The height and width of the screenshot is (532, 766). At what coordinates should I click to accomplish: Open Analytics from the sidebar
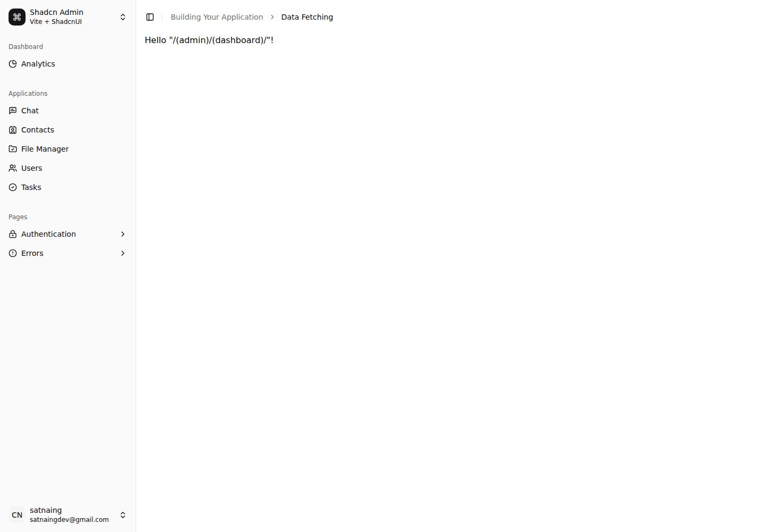pos(68,64)
